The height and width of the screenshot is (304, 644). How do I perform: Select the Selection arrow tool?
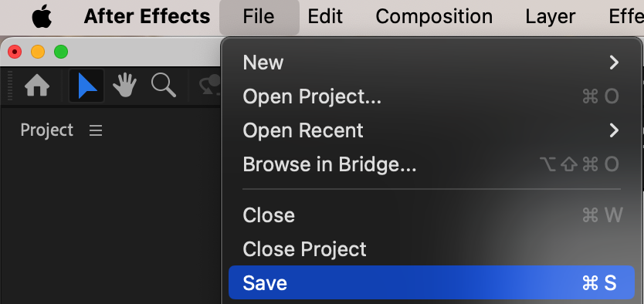click(x=86, y=86)
